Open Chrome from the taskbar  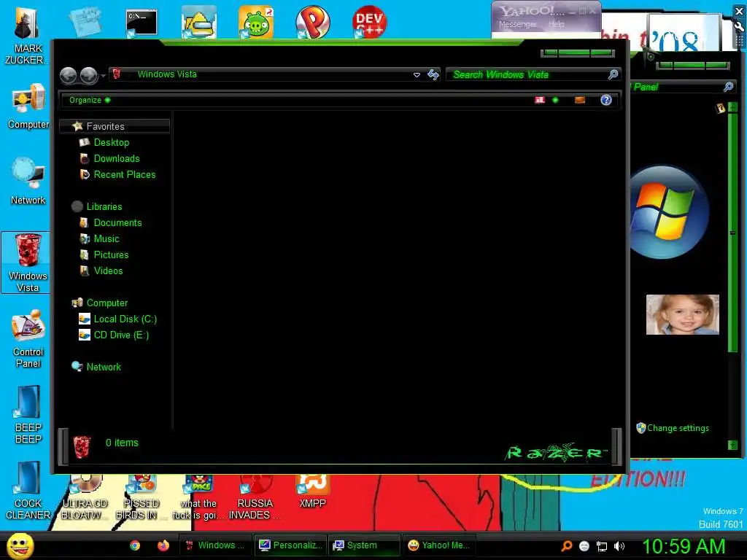click(x=135, y=545)
